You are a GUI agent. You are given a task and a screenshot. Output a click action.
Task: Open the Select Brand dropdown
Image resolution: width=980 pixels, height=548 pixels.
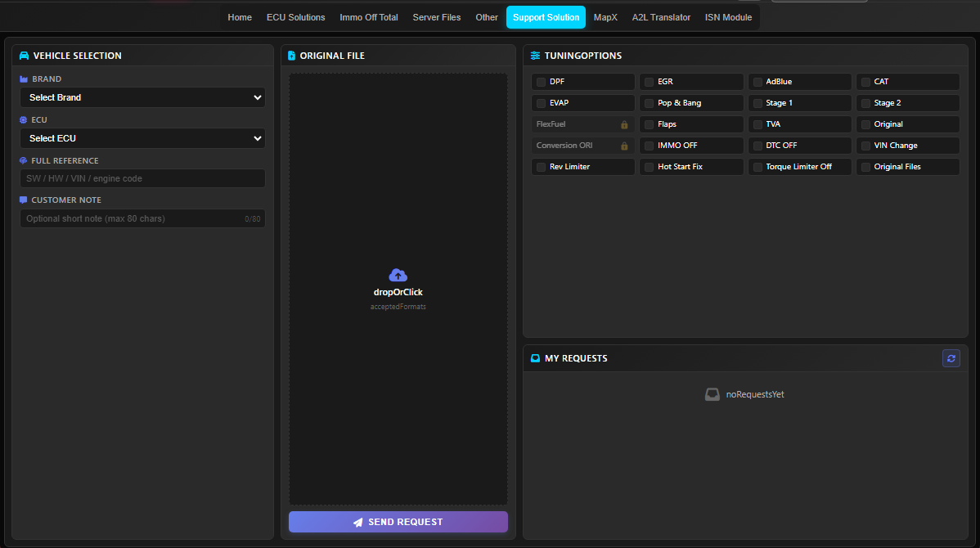coord(142,97)
